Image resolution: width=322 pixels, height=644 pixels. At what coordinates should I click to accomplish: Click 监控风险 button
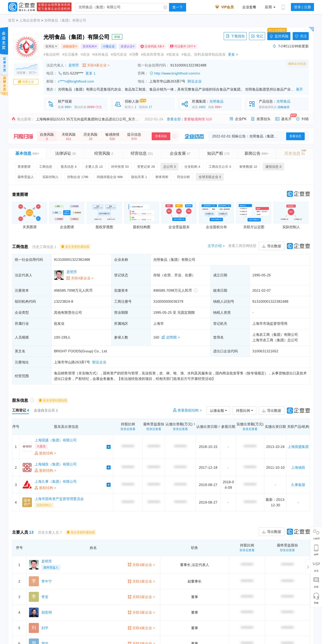tap(279, 36)
